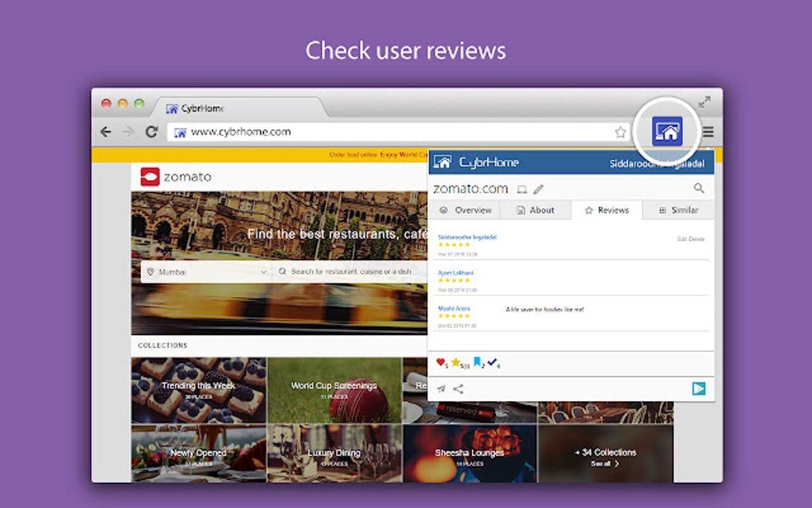
Task: Click the +34 Collections See all tile
Action: [606, 454]
